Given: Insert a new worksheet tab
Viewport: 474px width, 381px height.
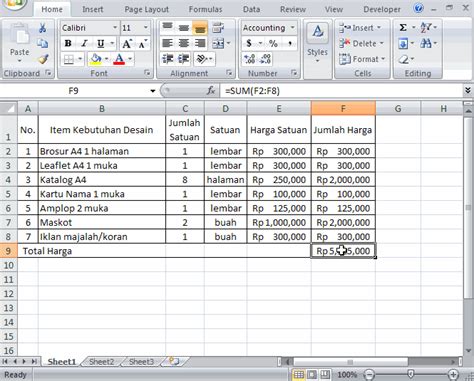Looking at the screenshot, I should pyautogui.click(x=174, y=361).
